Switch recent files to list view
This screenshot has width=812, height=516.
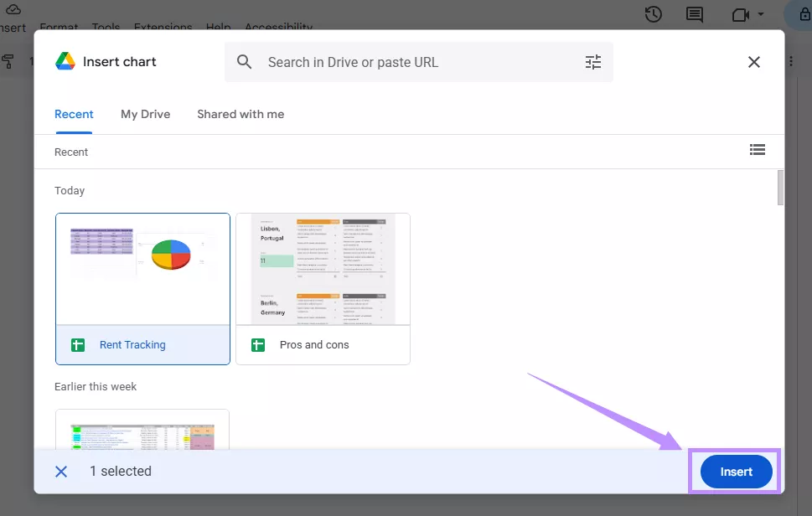point(758,149)
